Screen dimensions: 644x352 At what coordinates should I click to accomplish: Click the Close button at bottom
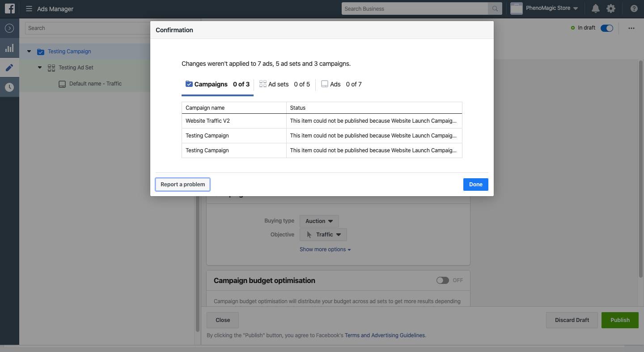(223, 320)
